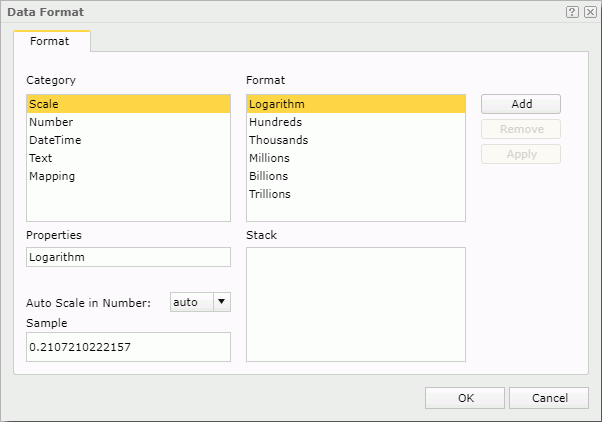The height and width of the screenshot is (422, 602).
Task: Select the Billions format
Action: coord(356,176)
